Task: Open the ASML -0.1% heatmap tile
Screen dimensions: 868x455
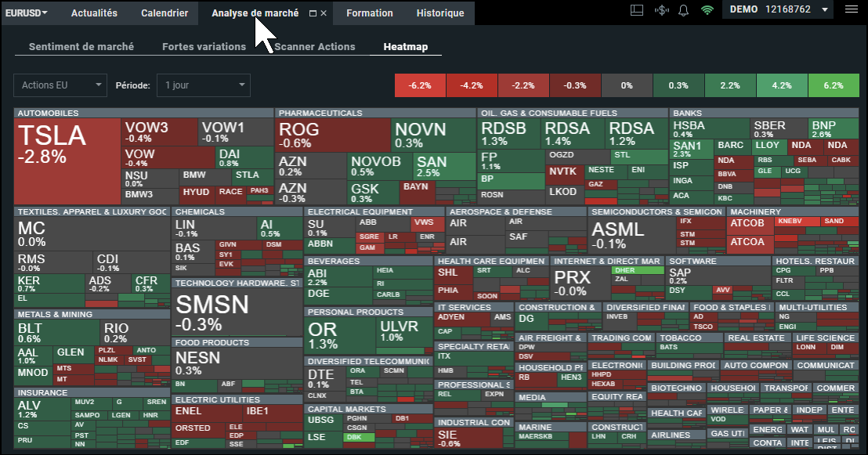Action: tap(632, 235)
